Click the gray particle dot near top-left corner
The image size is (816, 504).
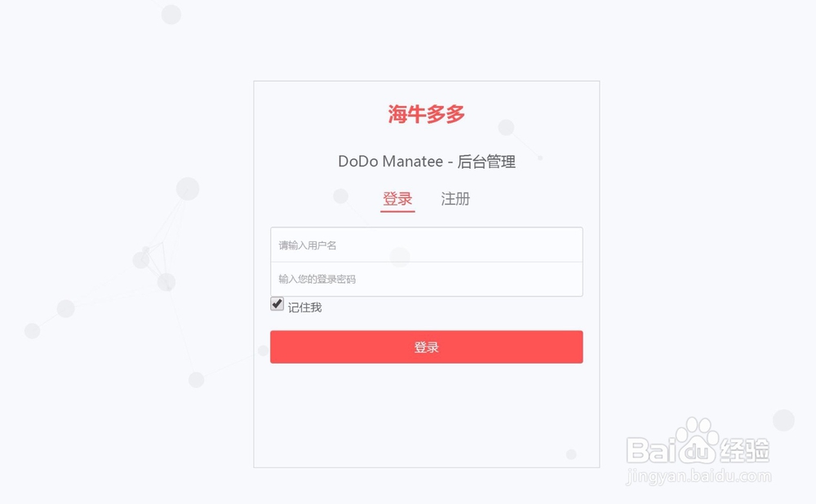click(x=171, y=14)
